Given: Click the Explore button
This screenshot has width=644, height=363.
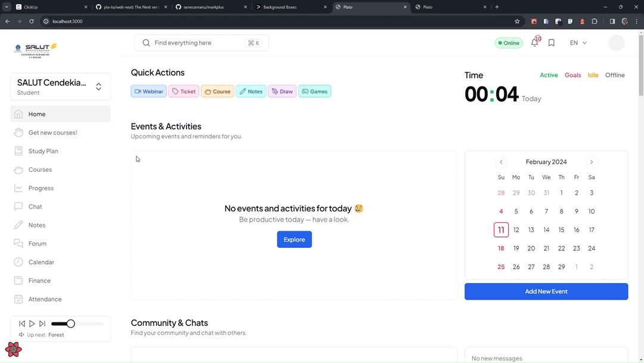Looking at the screenshot, I should click(294, 239).
